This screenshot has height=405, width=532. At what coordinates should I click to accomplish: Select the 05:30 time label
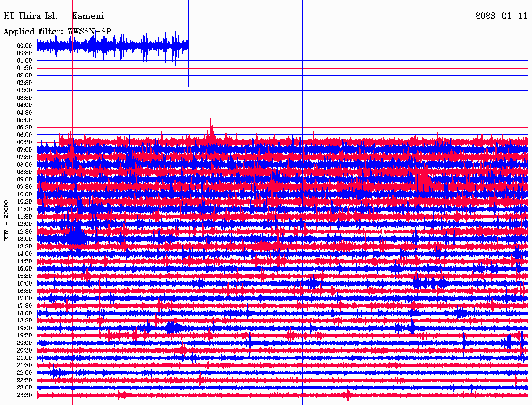(24, 128)
